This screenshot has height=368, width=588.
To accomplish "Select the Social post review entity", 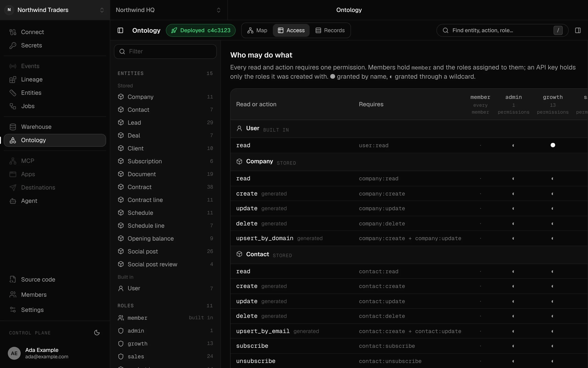I will pos(165,264).
